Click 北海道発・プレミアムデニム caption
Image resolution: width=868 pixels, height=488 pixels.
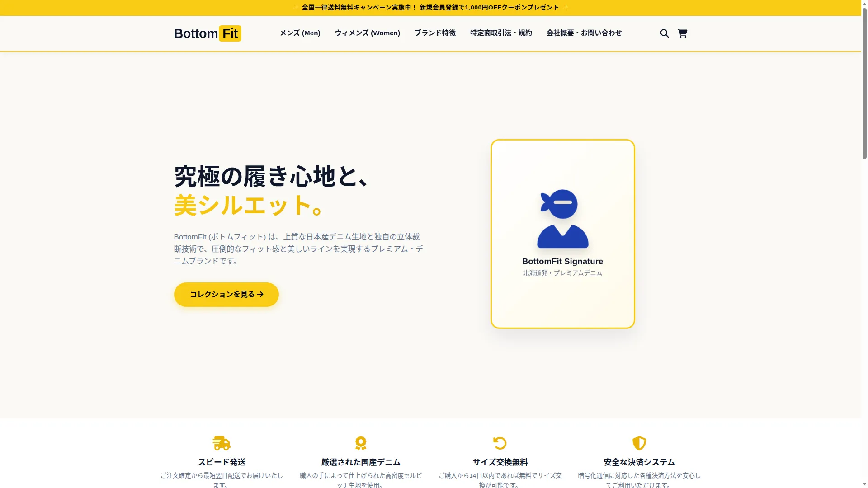(x=562, y=273)
